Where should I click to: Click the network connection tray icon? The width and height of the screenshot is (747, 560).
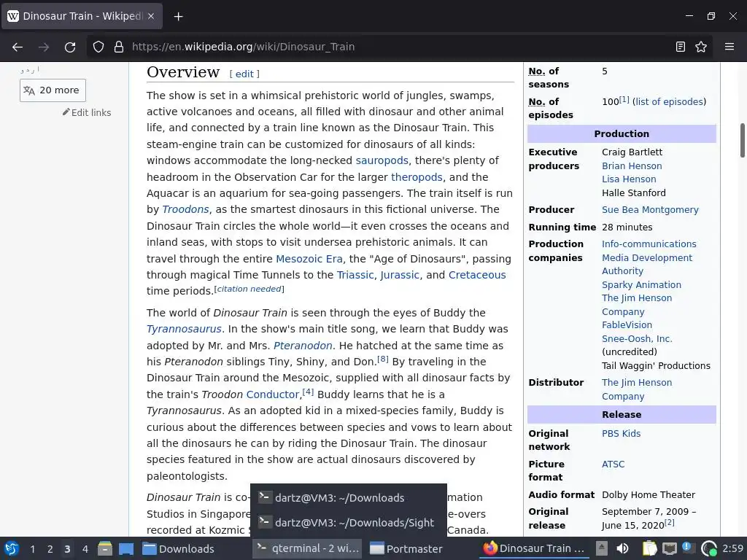(670, 548)
